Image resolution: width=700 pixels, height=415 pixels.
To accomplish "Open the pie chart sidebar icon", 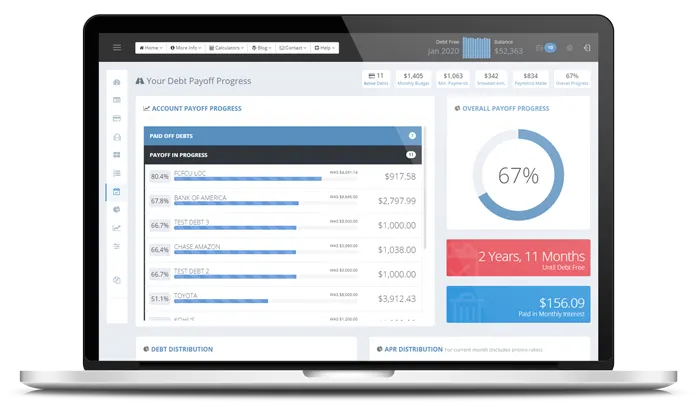I will point(117,209).
